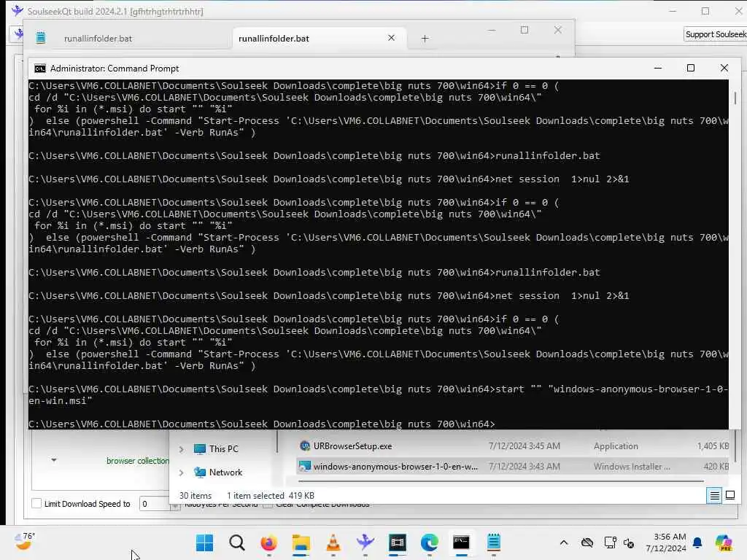Click the Notepad app icon left of tabs
This screenshot has width=747, height=560.
coord(41,38)
